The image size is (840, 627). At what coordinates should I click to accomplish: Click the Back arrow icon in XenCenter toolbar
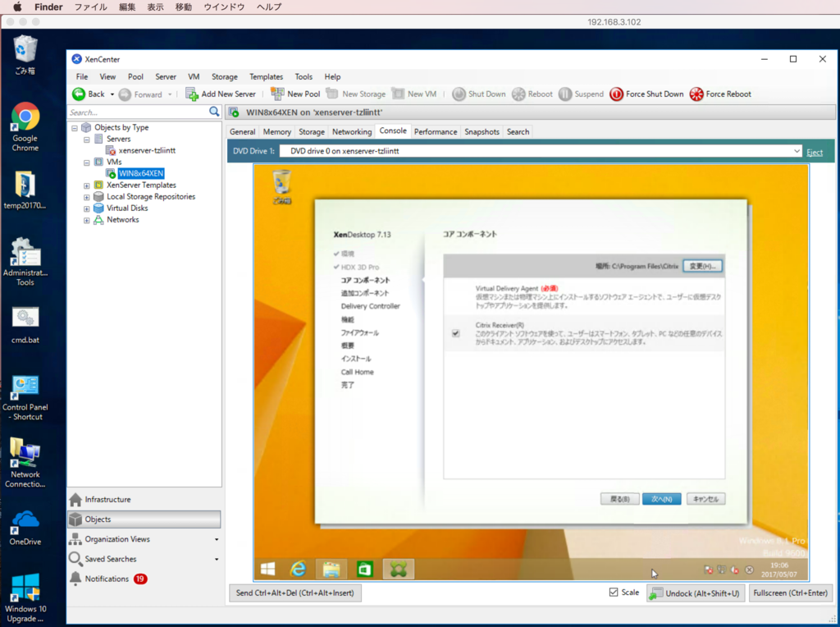pyautogui.click(x=79, y=94)
